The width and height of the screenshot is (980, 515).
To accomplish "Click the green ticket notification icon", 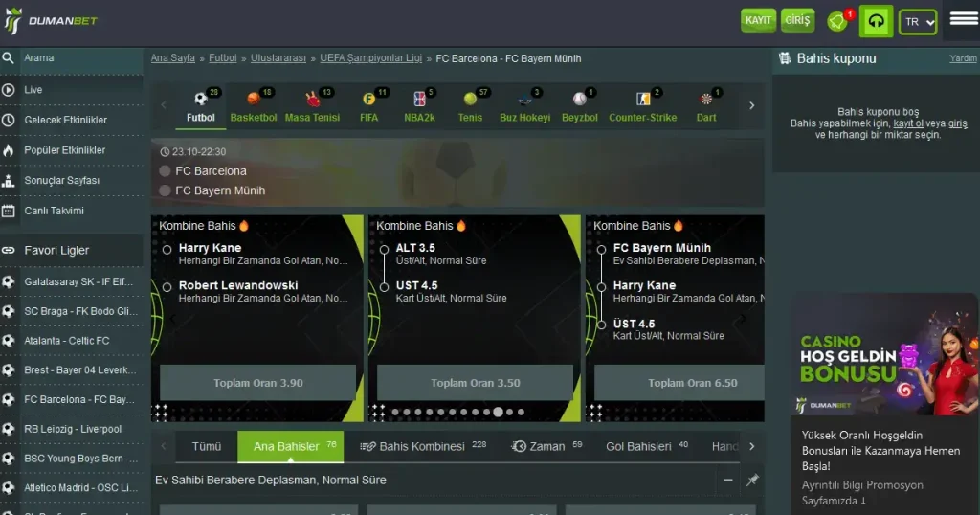I will [x=837, y=21].
